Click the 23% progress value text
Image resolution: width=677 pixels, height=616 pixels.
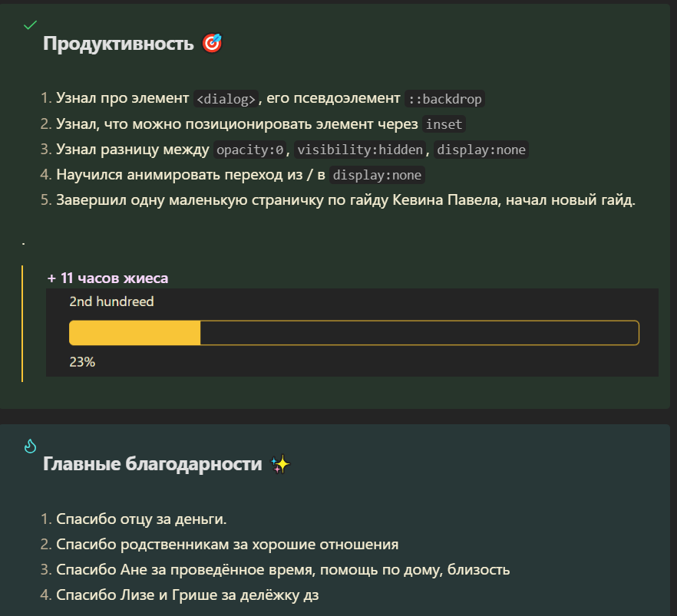tap(82, 362)
